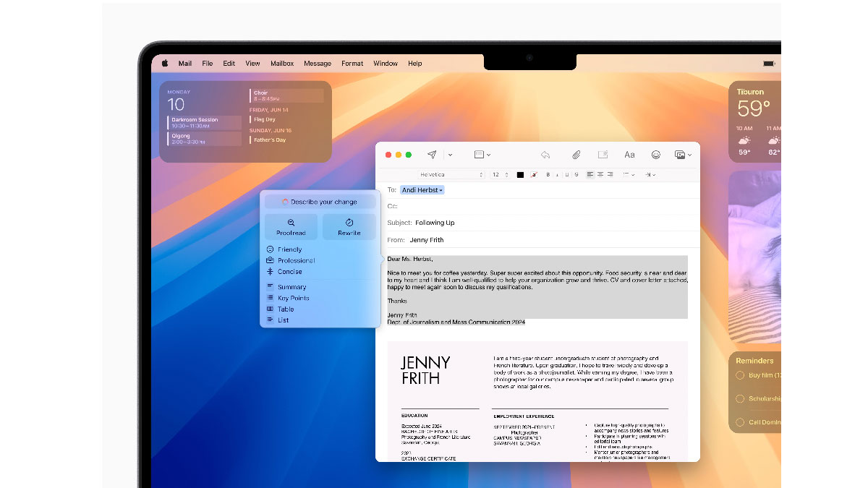Choose Key Points in Writing Tools
The height and width of the screenshot is (488, 868).
[x=292, y=297]
